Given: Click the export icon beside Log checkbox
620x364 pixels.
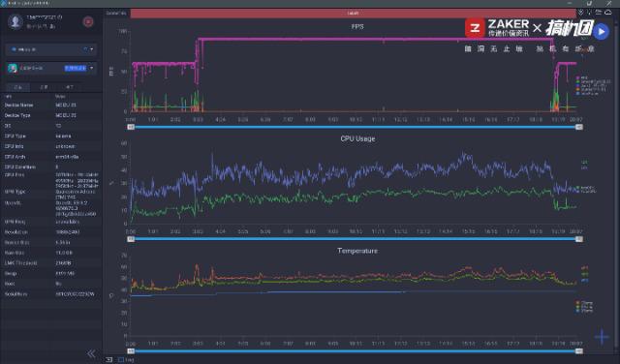Looking at the screenshot, I should point(109,359).
